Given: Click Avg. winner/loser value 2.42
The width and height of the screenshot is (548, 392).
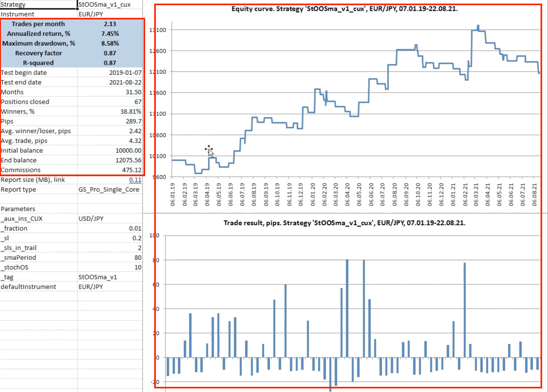Looking at the screenshot, I should tap(135, 131).
